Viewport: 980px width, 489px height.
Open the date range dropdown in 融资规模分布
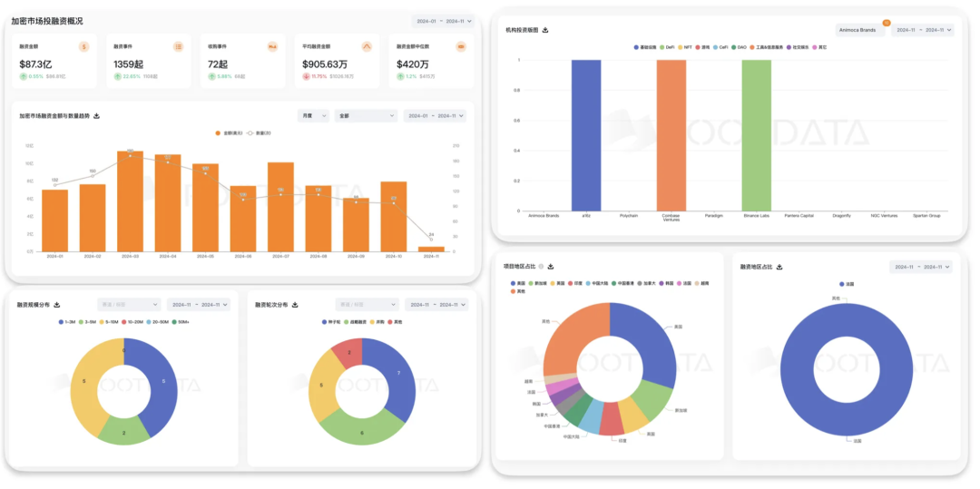[x=199, y=305]
